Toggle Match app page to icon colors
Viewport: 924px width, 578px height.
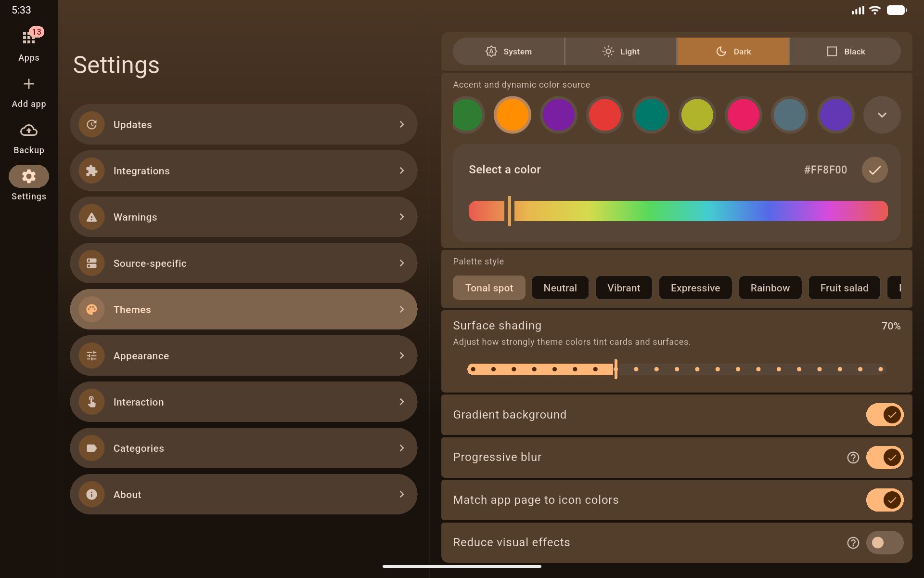(x=885, y=500)
